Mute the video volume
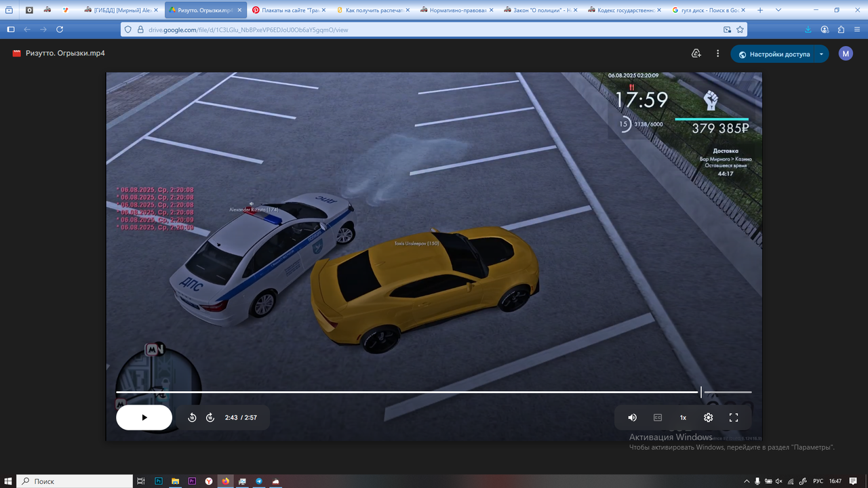Screen dimensions: 868x488 (x=632, y=418)
